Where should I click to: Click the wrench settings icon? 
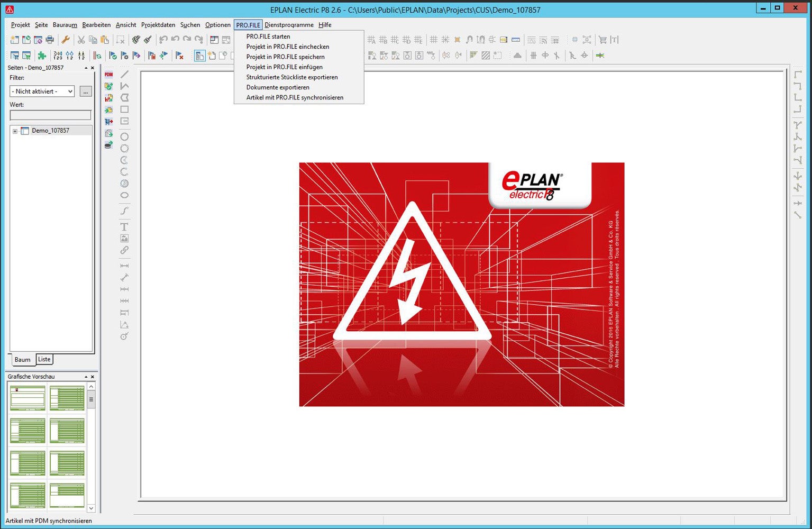(66, 40)
